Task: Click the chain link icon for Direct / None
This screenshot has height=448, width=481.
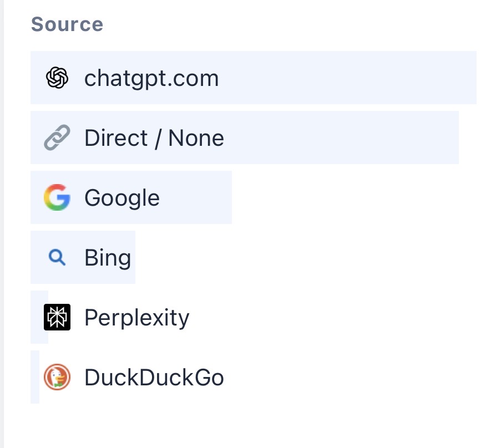Action: (57, 138)
